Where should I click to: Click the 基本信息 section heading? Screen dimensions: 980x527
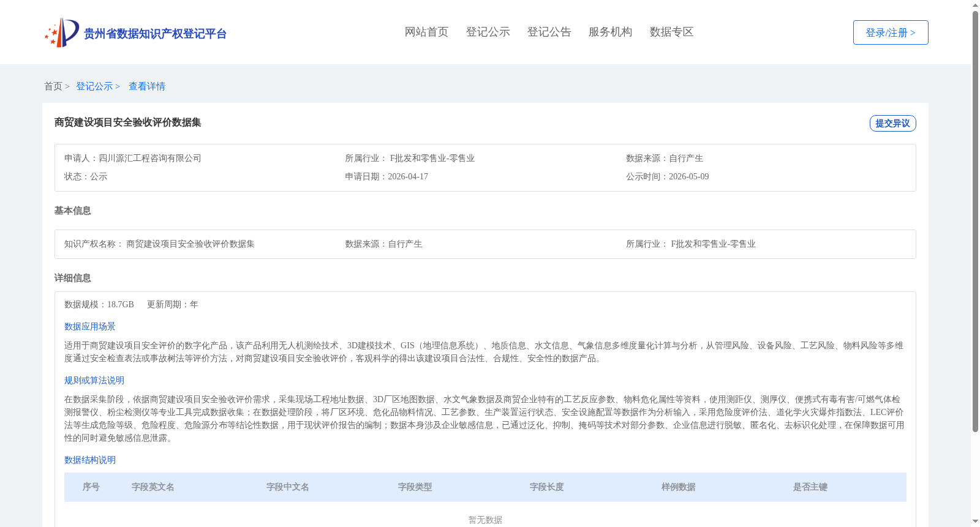click(72, 211)
